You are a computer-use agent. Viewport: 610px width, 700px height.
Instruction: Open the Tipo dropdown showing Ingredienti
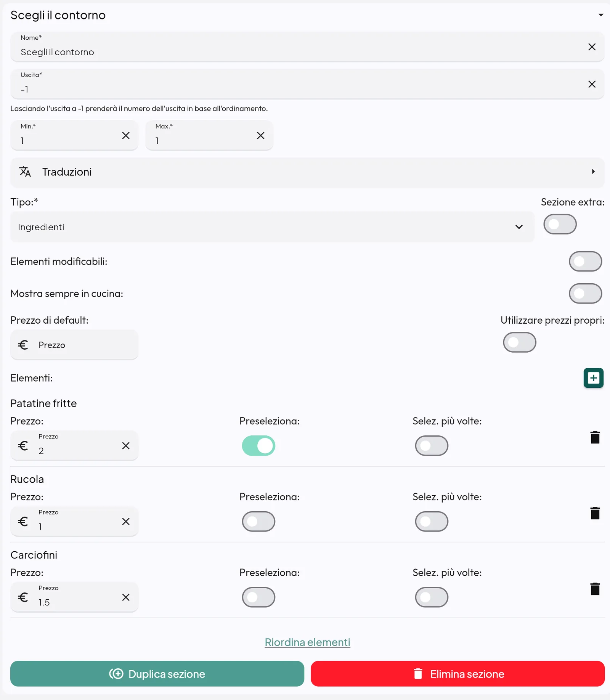[x=272, y=227]
